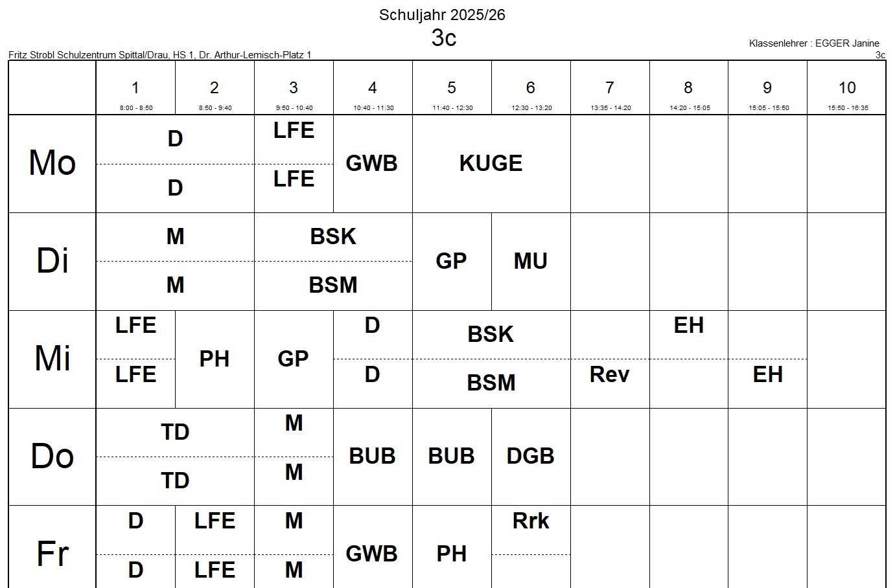
Task: Select the DGB lesson on Thursday
Action: (530, 456)
